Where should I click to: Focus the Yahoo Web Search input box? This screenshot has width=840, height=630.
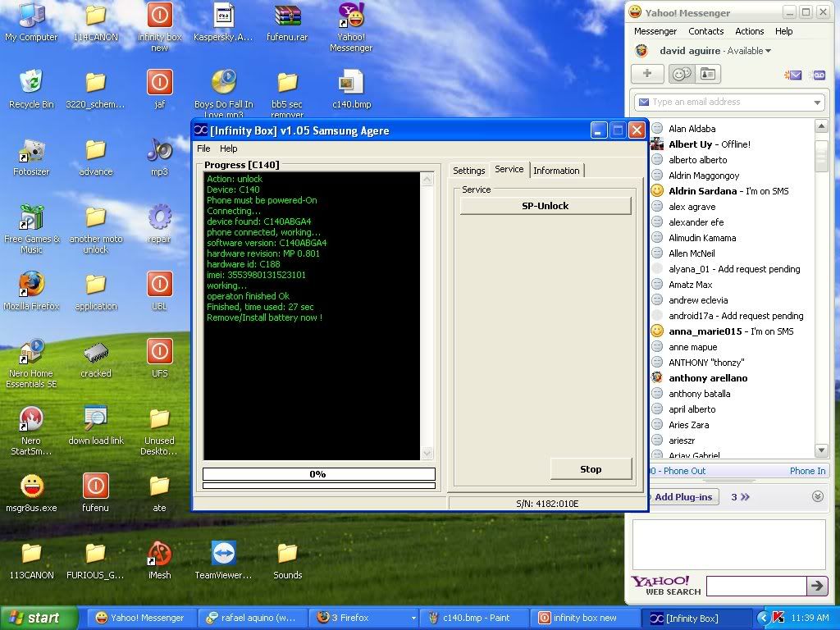756,586
